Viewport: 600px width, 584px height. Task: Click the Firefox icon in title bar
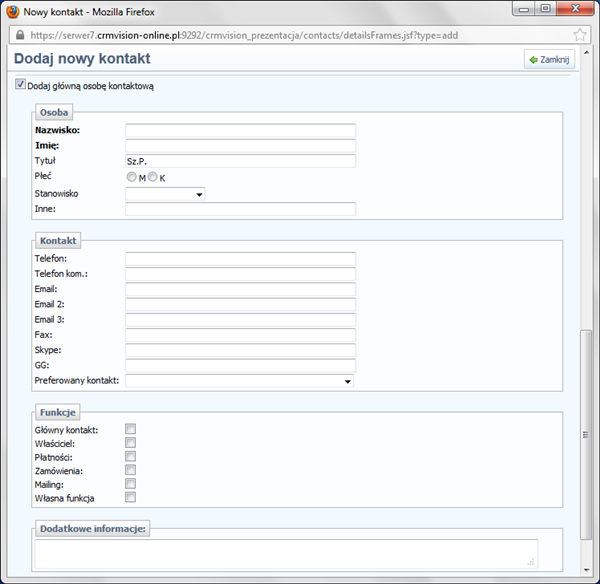point(13,11)
